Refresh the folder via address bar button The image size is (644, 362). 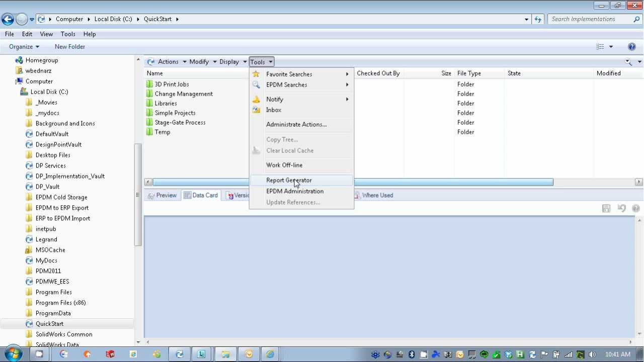click(x=538, y=19)
